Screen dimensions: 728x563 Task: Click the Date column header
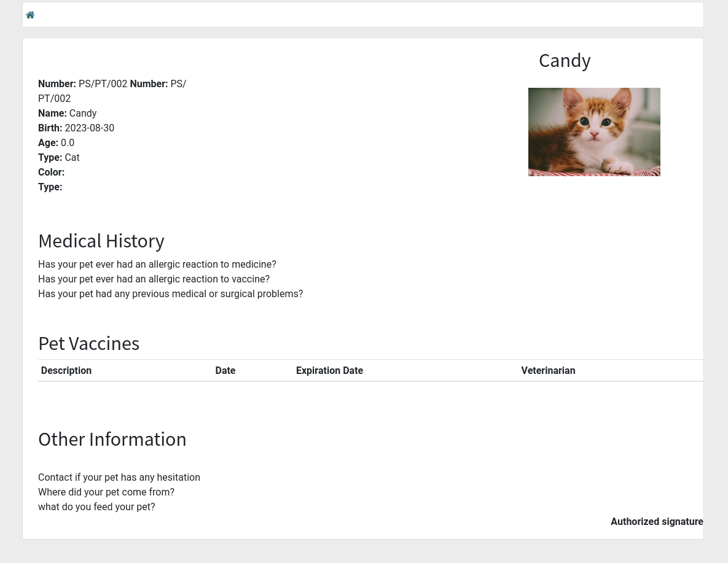click(225, 370)
